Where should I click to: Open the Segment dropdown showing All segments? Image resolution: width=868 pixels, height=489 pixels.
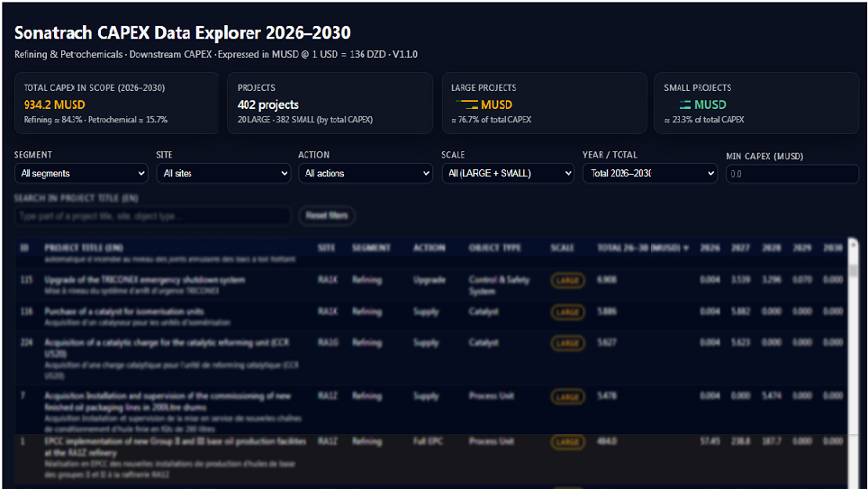[x=81, y=173]
